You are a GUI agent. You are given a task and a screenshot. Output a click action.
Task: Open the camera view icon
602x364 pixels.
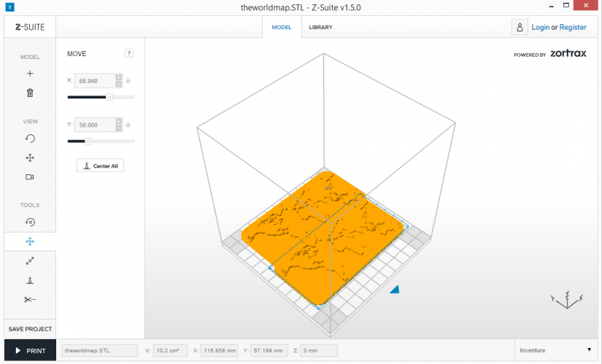[30, 177]
